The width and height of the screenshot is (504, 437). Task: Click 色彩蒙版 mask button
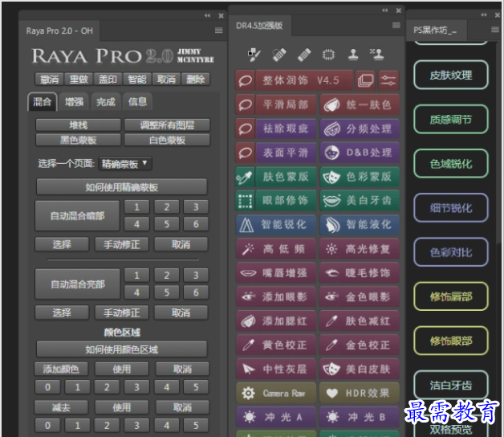(360, 177)
